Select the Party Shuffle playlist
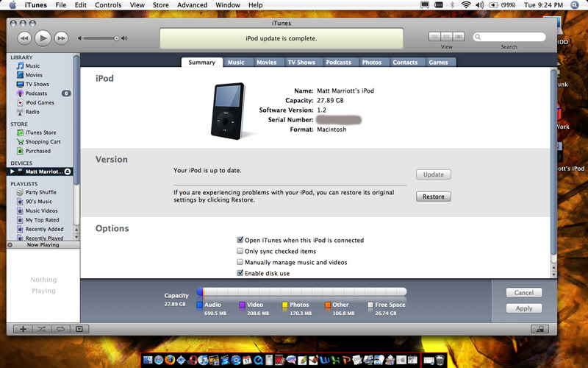Image resolution: width=588 pixels, height=368 pixels. point(40,192)
